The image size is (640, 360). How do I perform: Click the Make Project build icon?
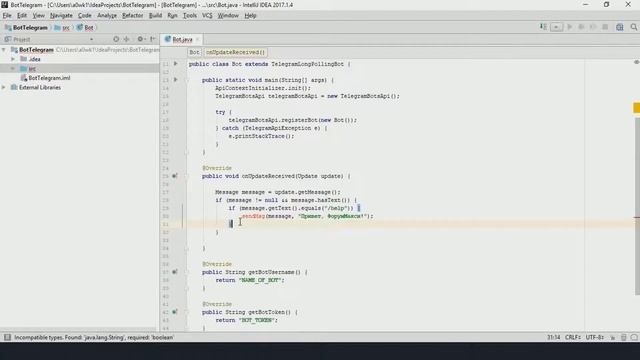[543, 27]
